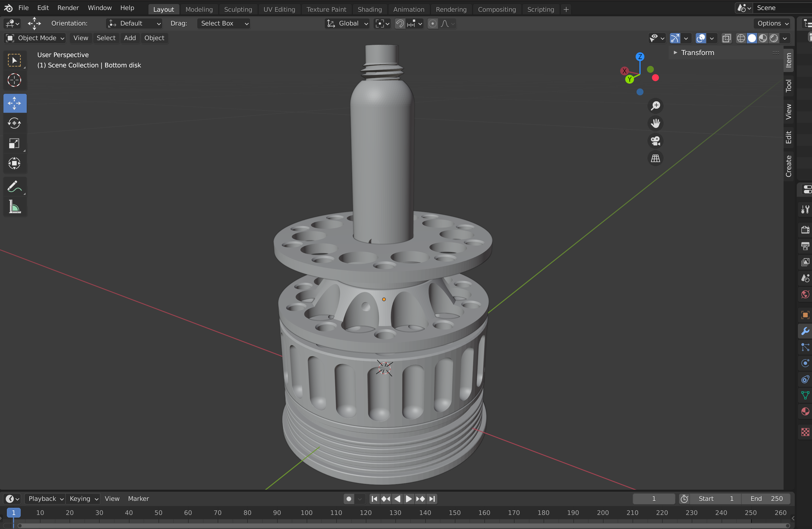The height and width of the screenshot is (529, 812).
Task: Open the Physics properties icon
Action: [805, 363]
